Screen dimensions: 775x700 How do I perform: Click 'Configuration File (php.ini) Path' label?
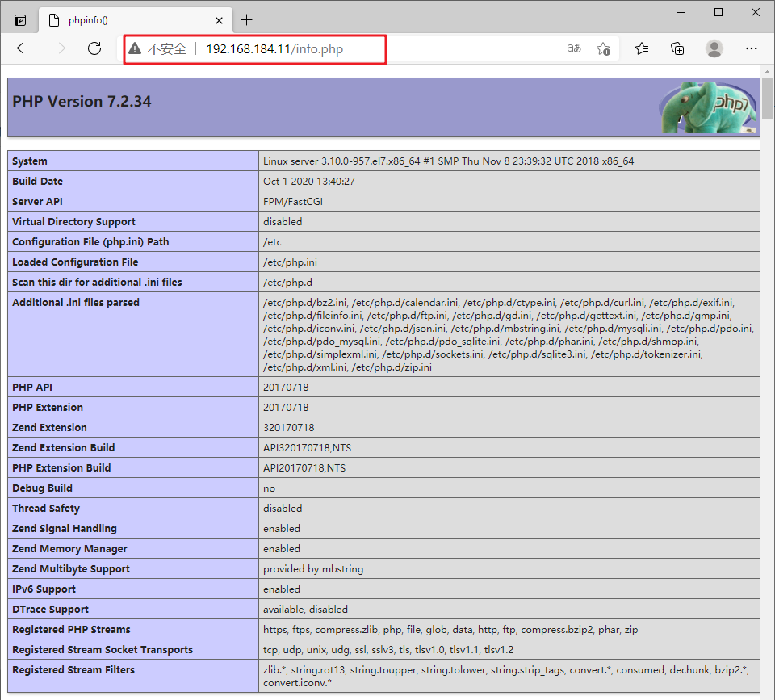point(90,241)
